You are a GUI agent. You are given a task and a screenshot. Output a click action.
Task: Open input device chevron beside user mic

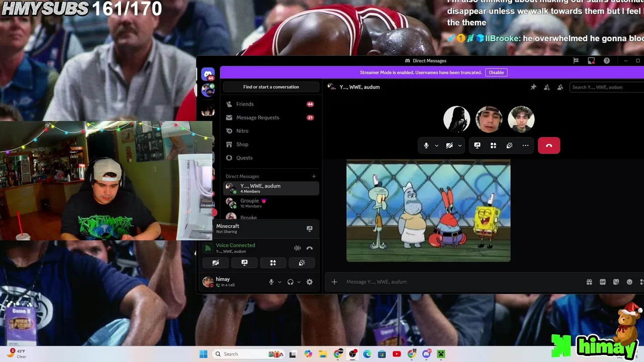(x=280, y=282)
